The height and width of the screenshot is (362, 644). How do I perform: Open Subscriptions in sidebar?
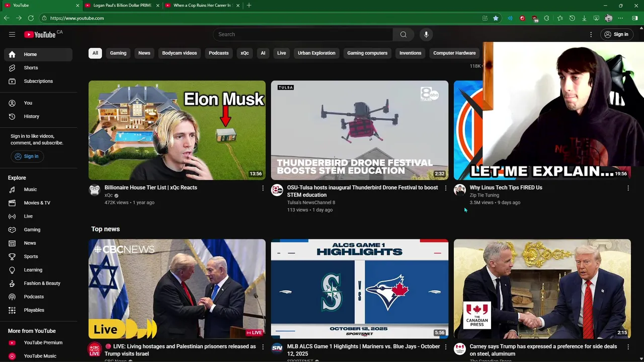(x=38, y=81)
